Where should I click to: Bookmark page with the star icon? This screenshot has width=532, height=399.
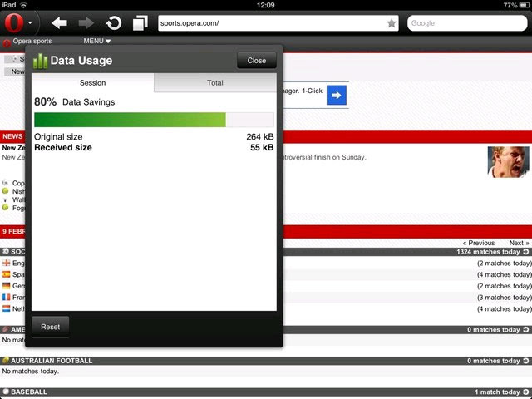coord(392,23)
